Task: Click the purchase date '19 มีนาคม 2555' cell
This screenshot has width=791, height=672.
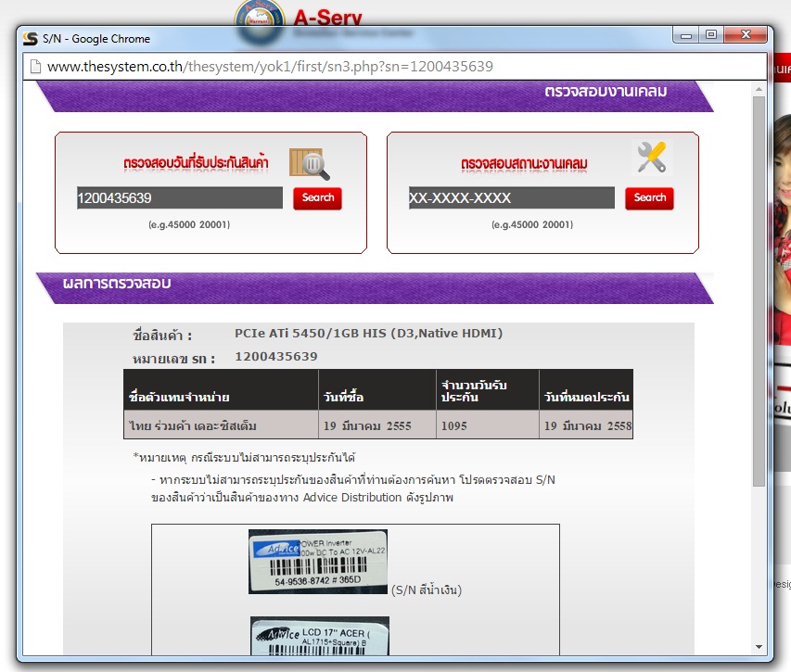Action: point(377,425)
